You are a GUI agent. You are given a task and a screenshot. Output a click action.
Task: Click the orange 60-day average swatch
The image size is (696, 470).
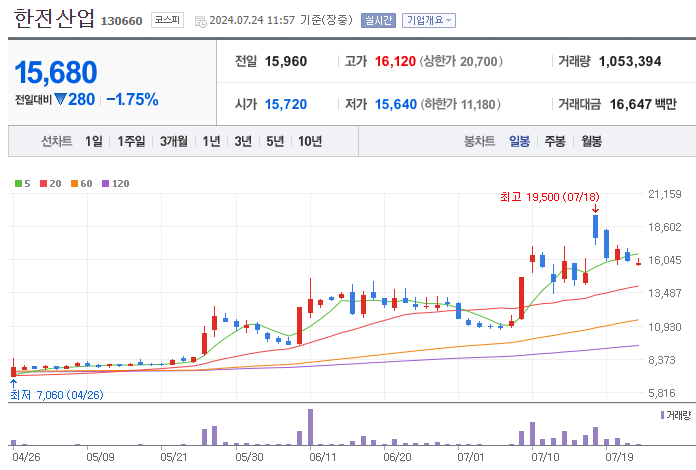pyautogui.click(x=75, y=183)
